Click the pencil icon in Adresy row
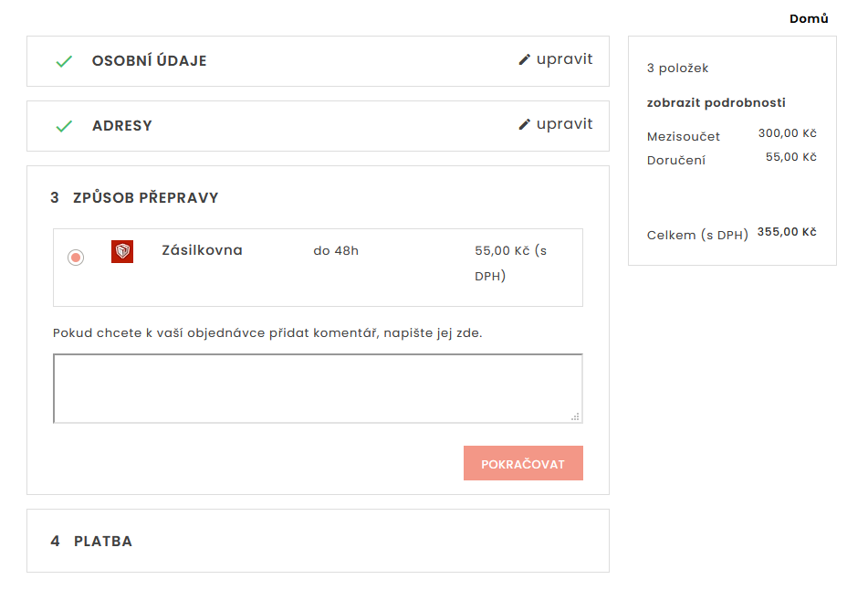The width and height of the screenshot is (868, 590). pos(524,124)
